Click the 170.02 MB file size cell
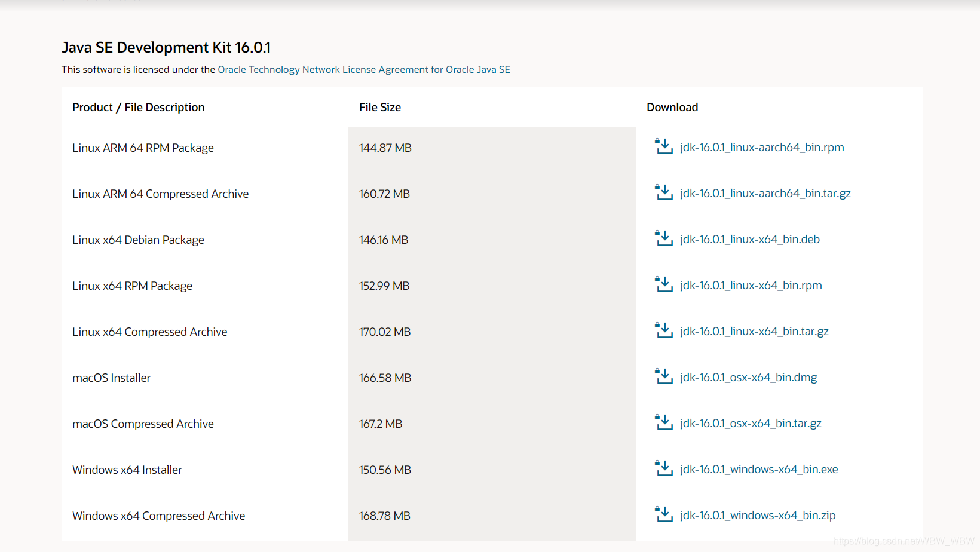 coord(492,334)
